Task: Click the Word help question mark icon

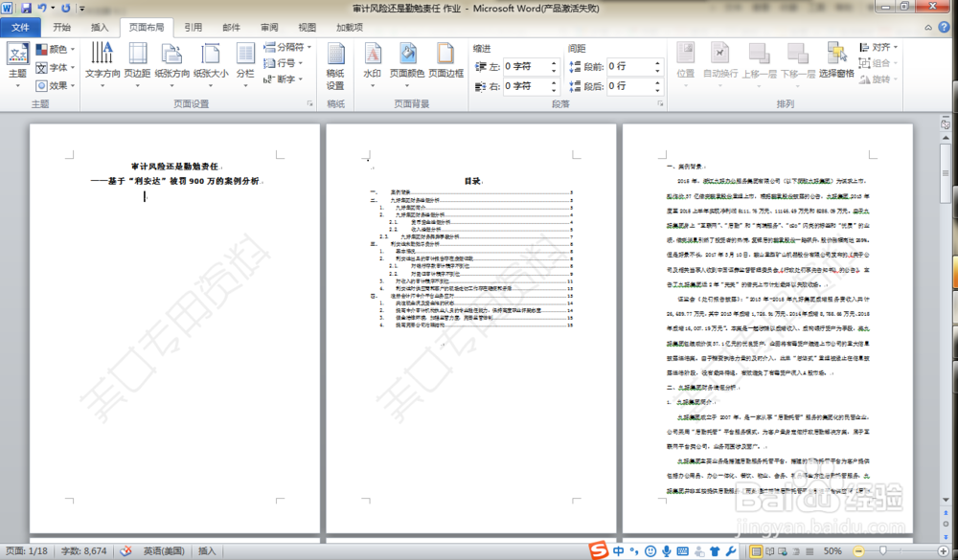Action: 944,28
